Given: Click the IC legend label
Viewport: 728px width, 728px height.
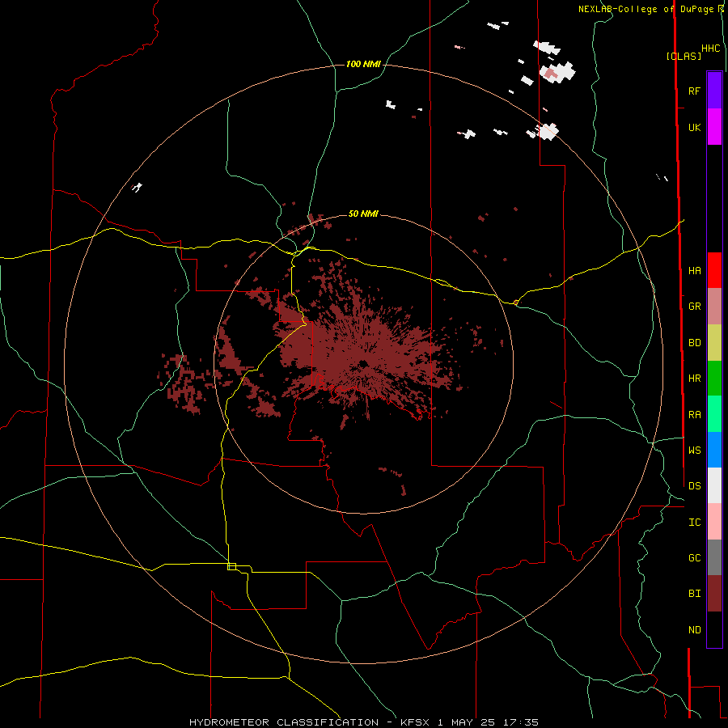Looking at the screenshot, I should coord(694,523).
